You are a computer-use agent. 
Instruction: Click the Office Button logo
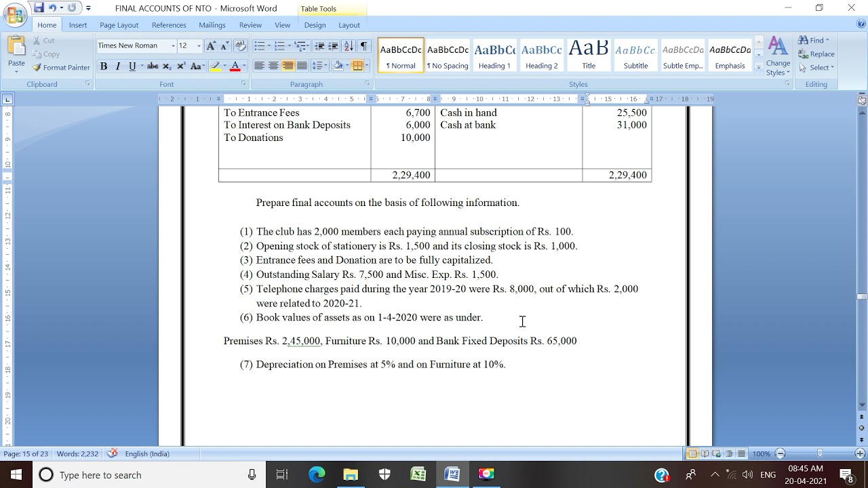point(15,14)
